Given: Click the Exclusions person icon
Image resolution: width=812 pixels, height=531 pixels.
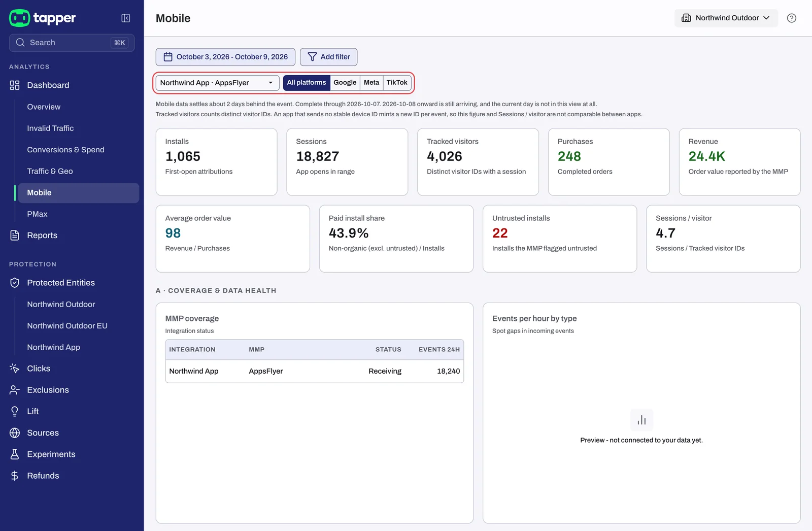Looking at the screenshot, I should tap(15, 390).
